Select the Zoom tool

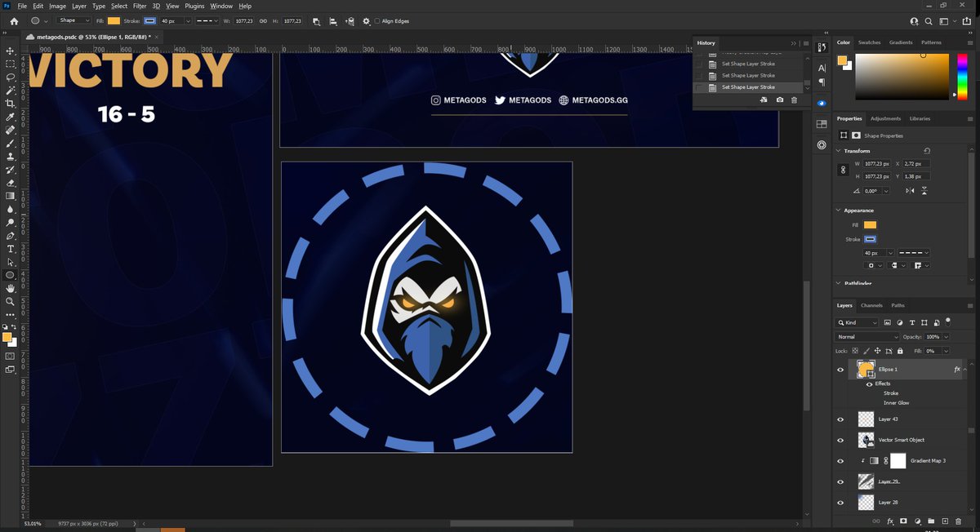pyautogui.click(x=10, y=301)
